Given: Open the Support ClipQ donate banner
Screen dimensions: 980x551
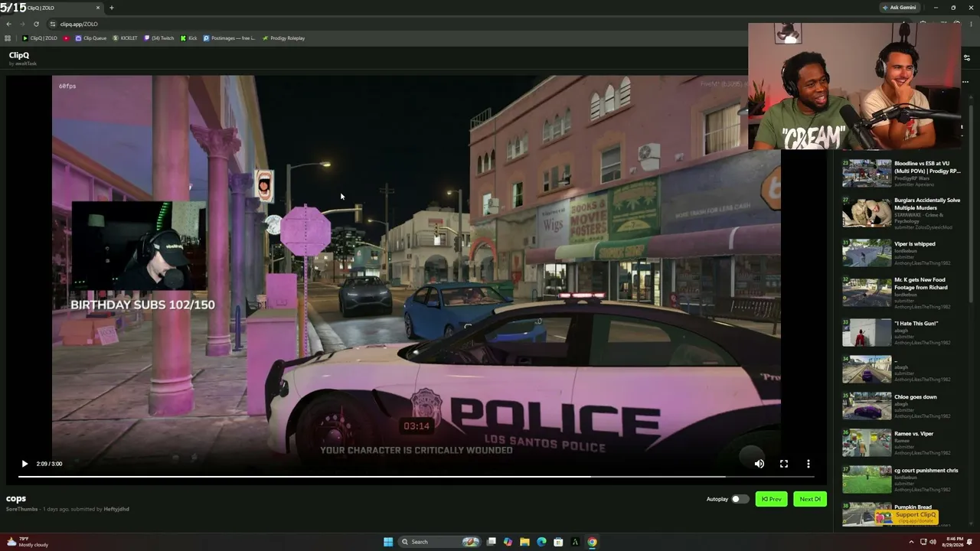Looking at the screenshot, I should [x=906, y=517].
